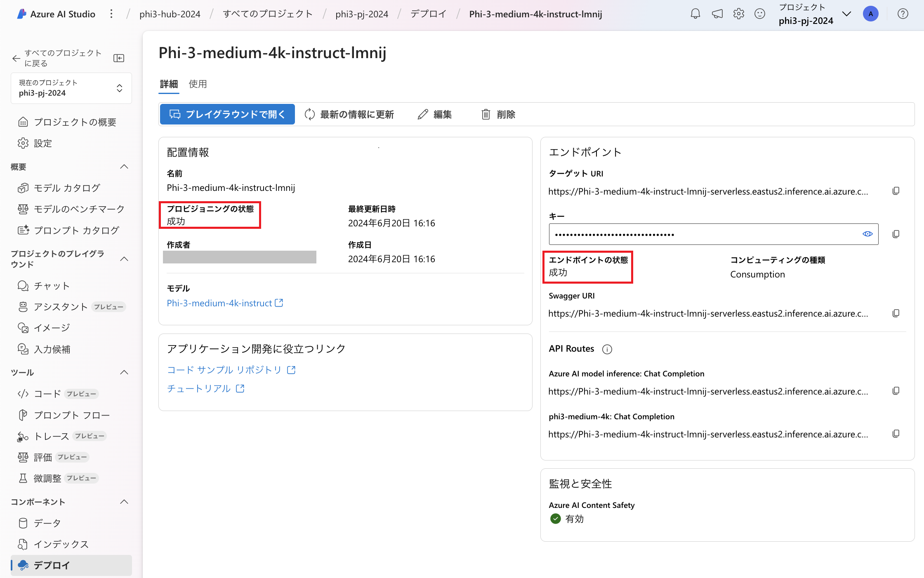Copy the ターゲット URI value
This screenshot has height=578, width=924.
click(896, 191)
